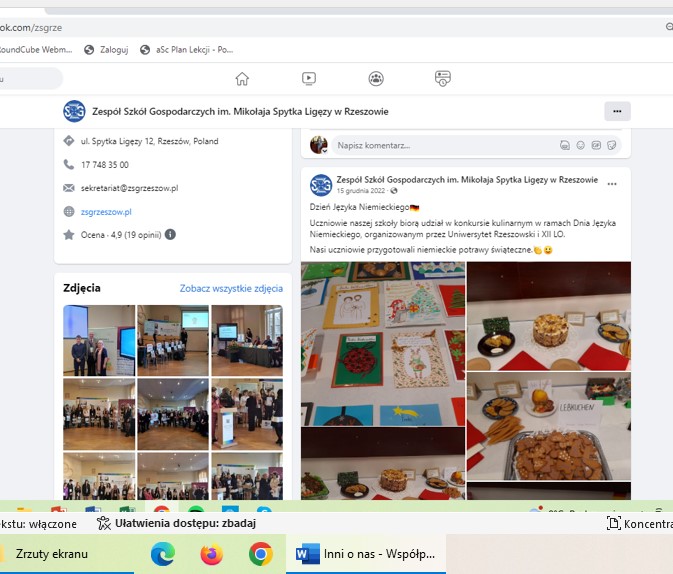The width and height of the screenshot is (673, 574).
Task: Open the Groups icon in top navigation
Action: click(x=376, y=79)
